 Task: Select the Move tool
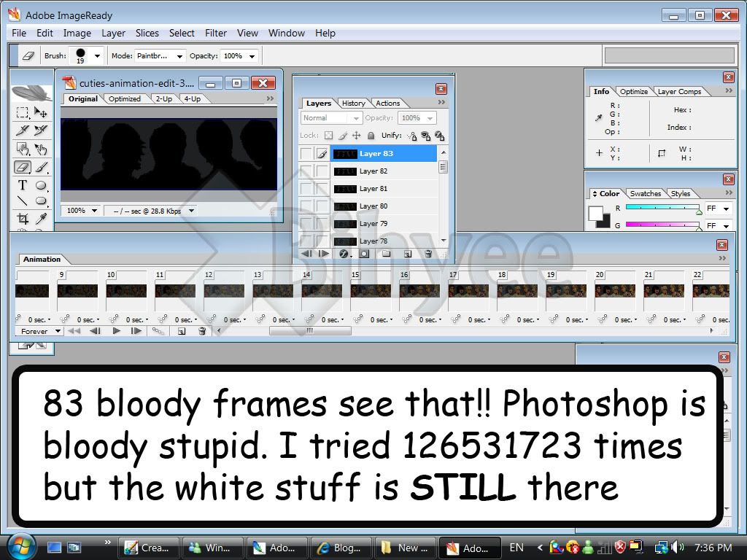(x=41, y=112)
